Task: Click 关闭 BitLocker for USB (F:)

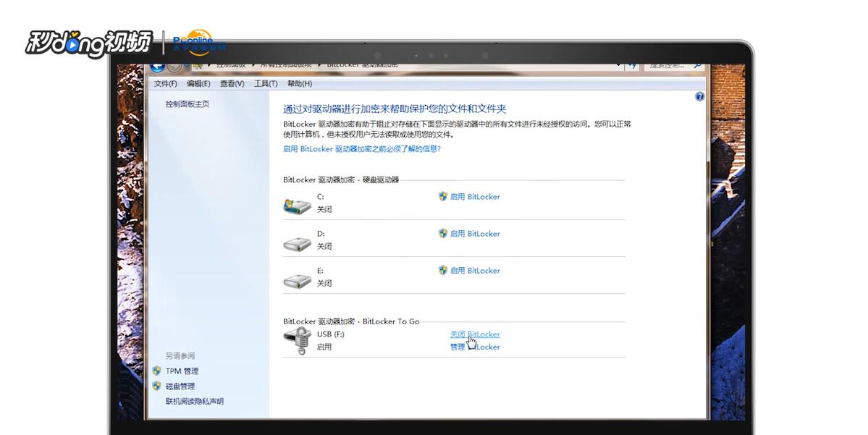Action: [474, 334]
